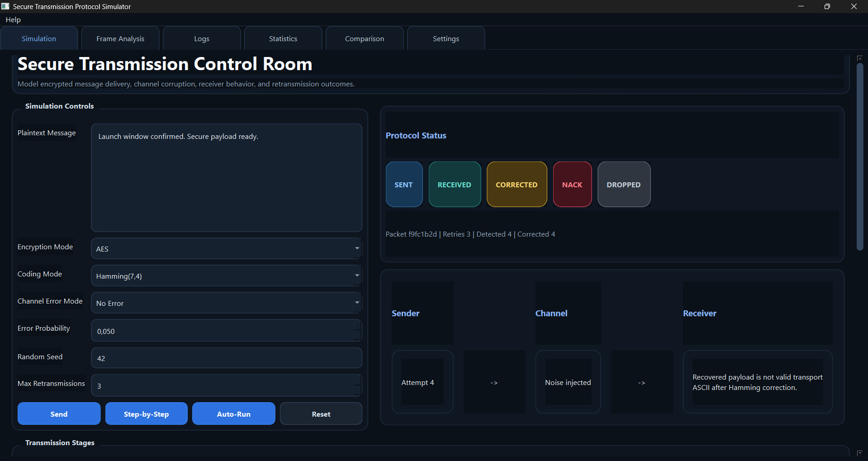The image size is (868, 461).
Task: Click the Receiver column heading
Action: [x=700, y=313]
